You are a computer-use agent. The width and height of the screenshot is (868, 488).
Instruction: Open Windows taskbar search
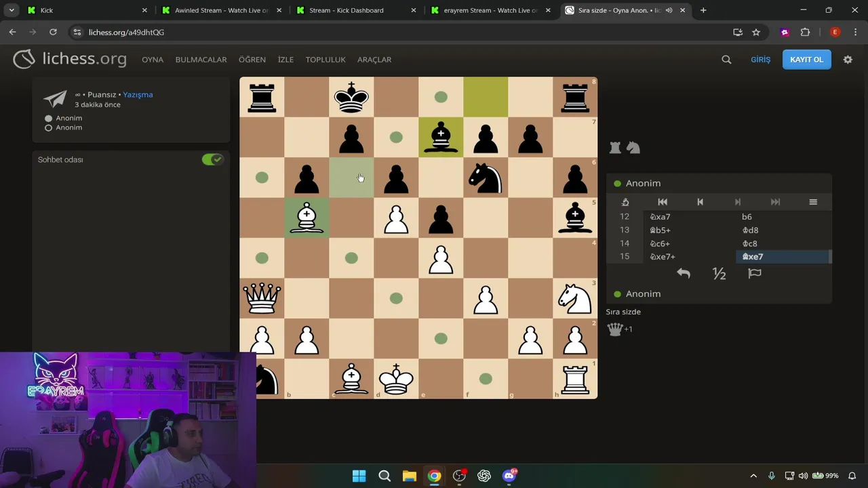[384, 476]
